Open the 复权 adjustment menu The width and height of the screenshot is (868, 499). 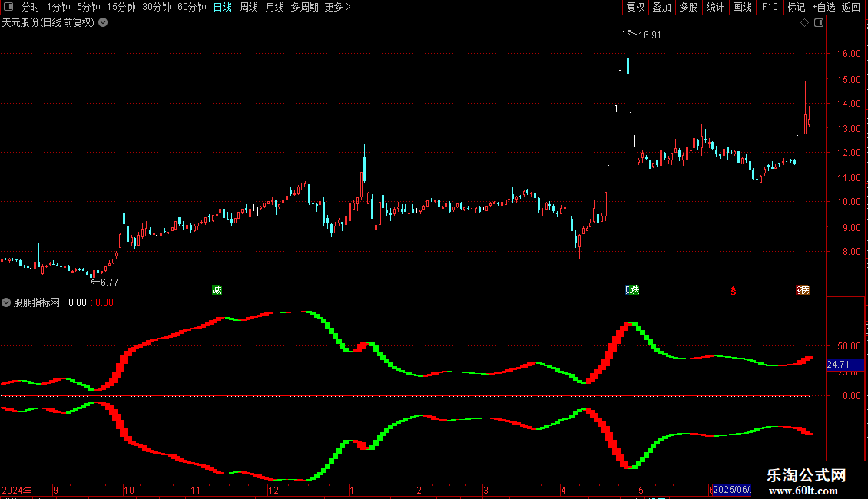pyautogui.click(x=635, y=7)
